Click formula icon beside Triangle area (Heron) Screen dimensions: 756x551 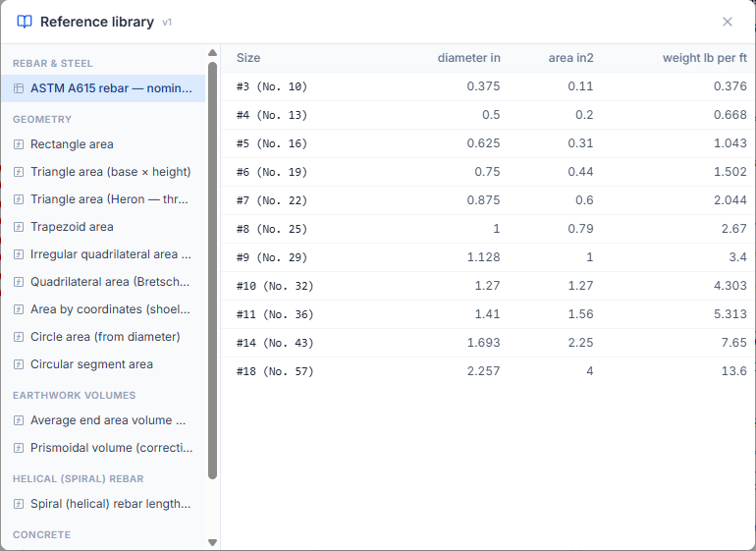click(19, 199)
